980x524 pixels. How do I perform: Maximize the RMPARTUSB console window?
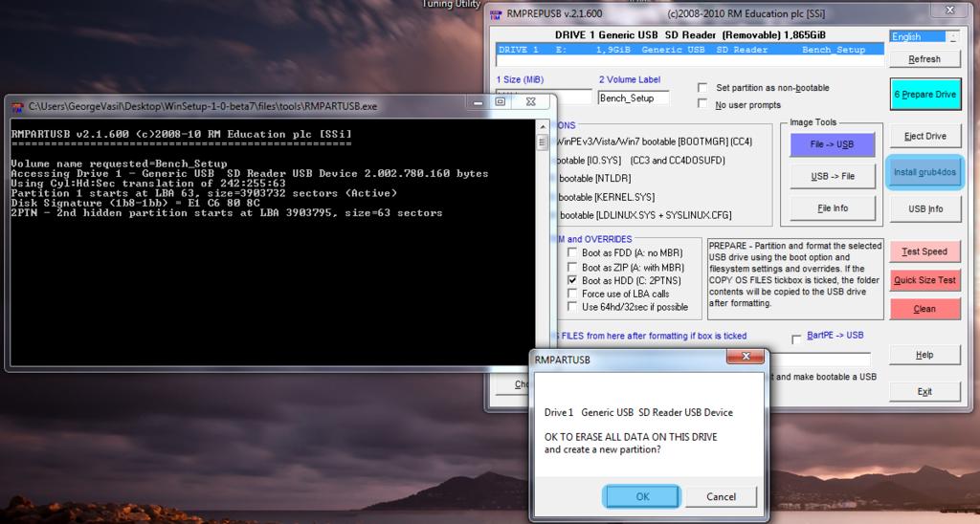pyautogui.click(x=500, y=101)
